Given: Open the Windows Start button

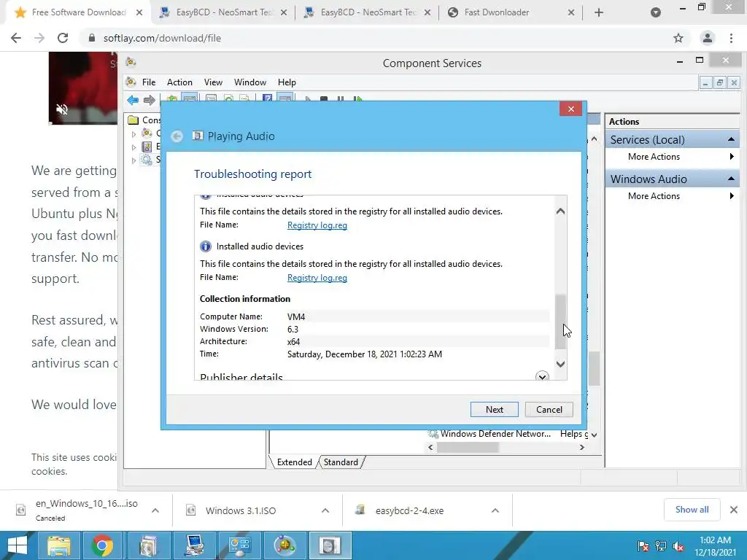Looking at the screenshot, I should point(18,545).
